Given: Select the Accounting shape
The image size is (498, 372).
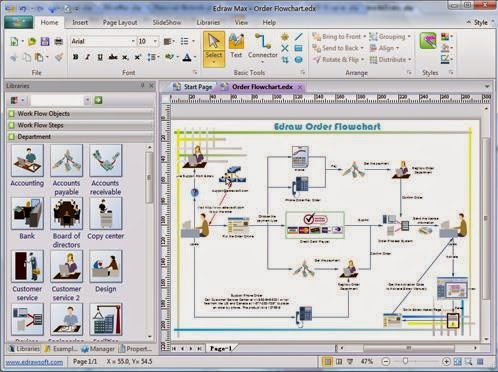Looking at the screenshot, I should click(27, 160).
